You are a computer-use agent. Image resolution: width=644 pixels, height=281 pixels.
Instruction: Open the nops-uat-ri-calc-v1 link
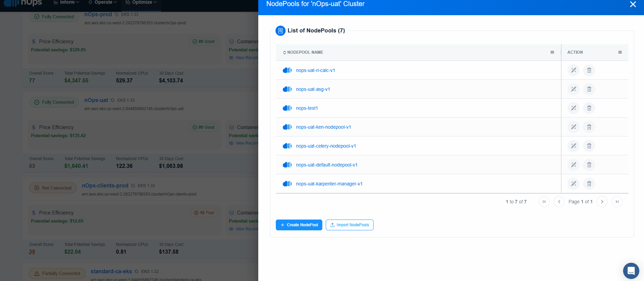316,70
